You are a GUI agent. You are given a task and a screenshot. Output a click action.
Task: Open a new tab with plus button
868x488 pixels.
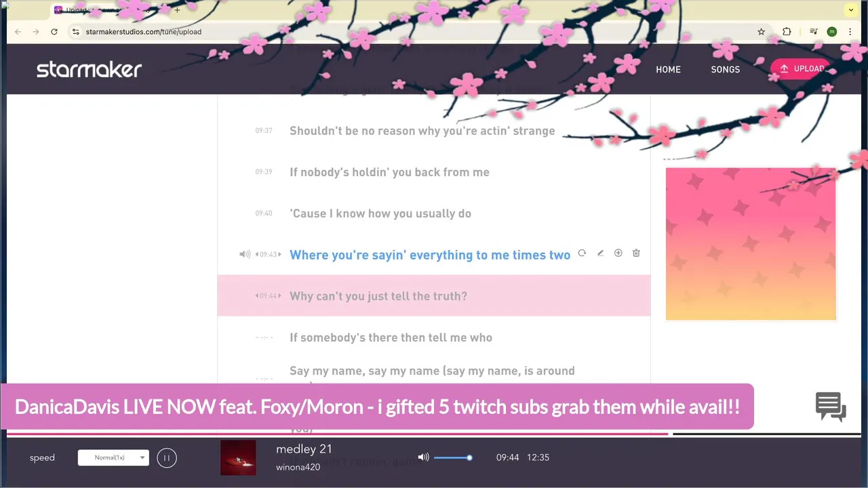(x=177, y=10)
